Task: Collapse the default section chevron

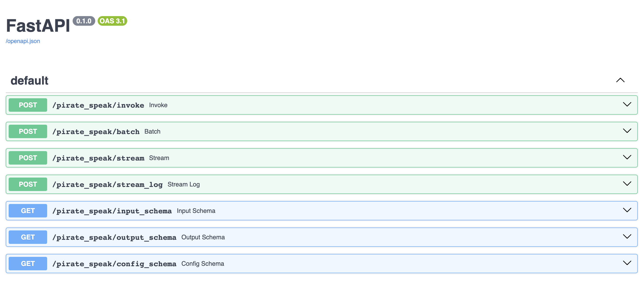Action: point(620,80)
